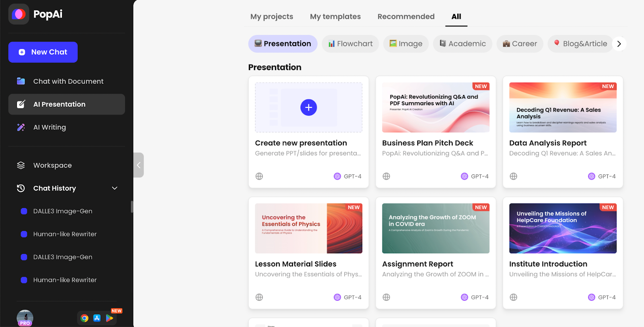Filter by Presentation category
Screen dimensions: 644x327
point(283,43)
